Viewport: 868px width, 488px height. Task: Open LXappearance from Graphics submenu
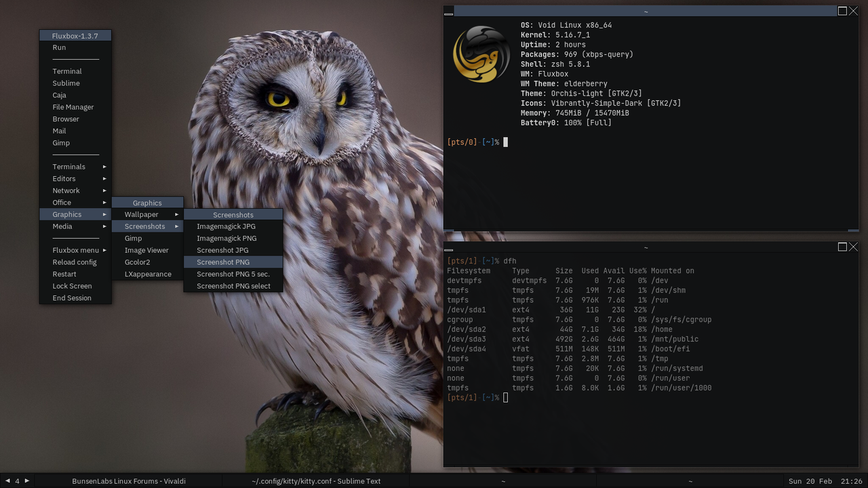tap(147, 274)
